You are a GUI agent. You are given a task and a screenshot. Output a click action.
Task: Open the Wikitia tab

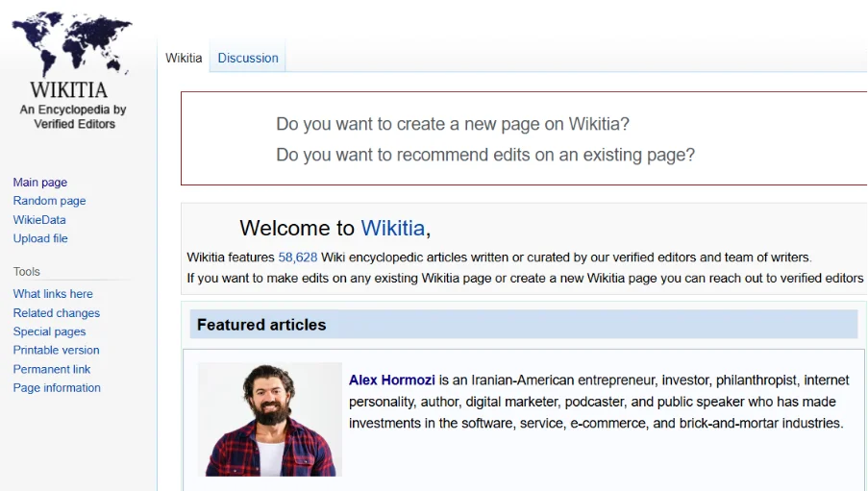pos(184,58)
